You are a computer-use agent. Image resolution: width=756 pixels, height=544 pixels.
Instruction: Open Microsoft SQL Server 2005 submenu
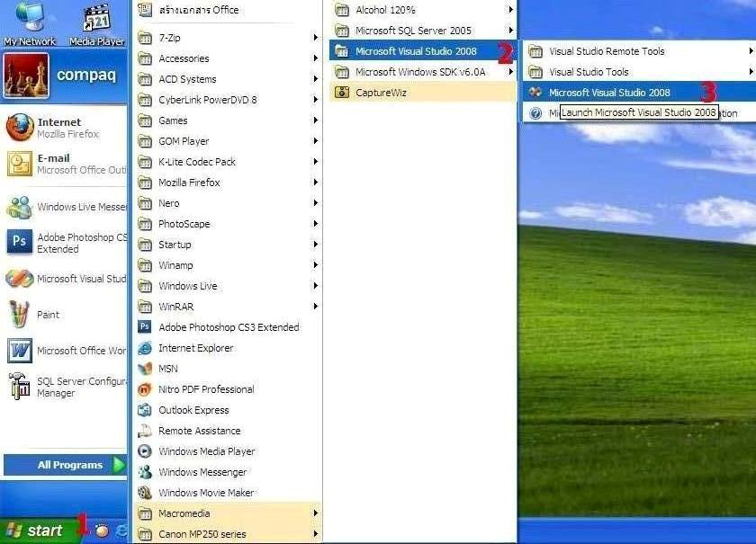tap(422, 31)
